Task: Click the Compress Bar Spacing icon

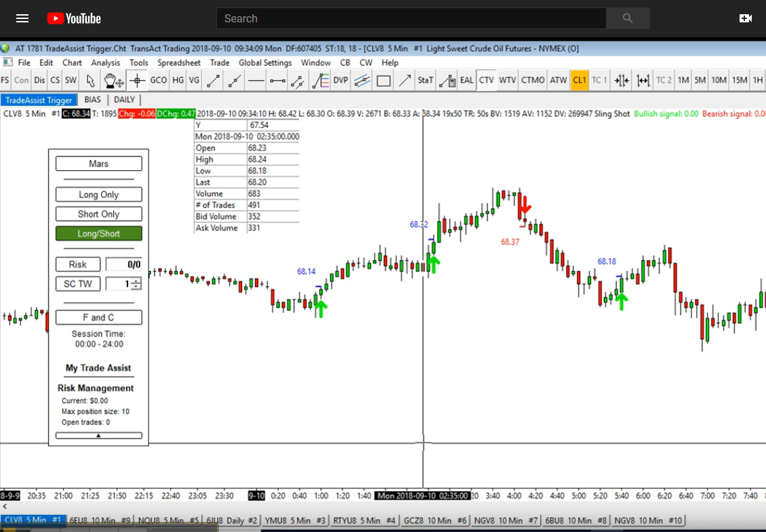Action: (622, 81)
